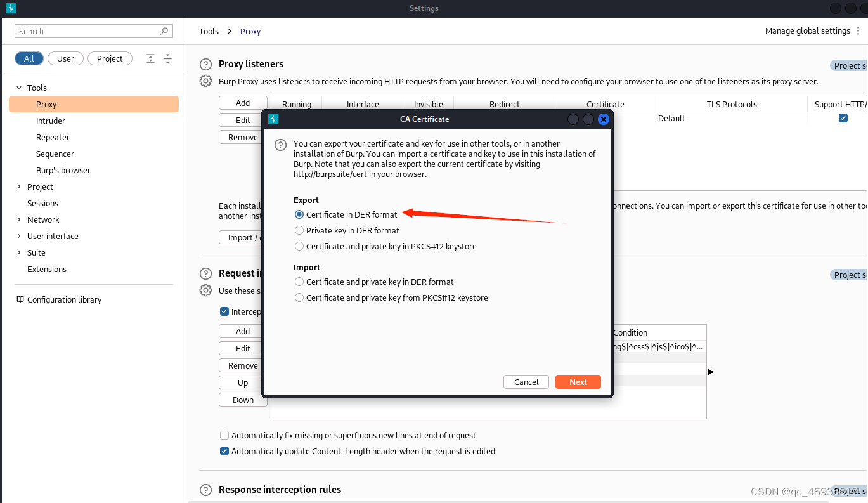This screenshot has height=503, width=868.
Task: Select Certificate in DER format export option
Action: tap(299, 214)
